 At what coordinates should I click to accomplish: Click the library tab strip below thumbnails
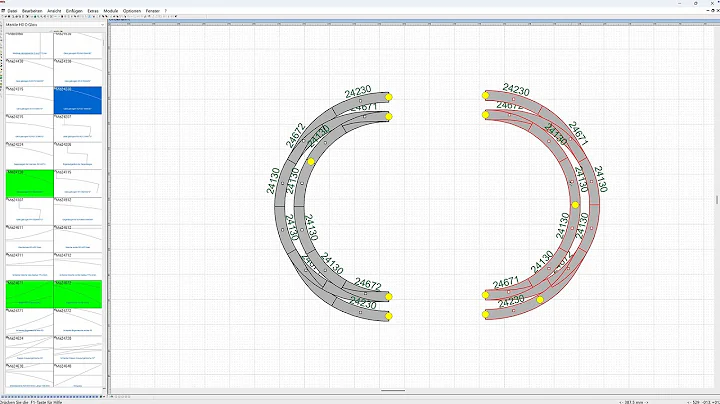point(53,397)
